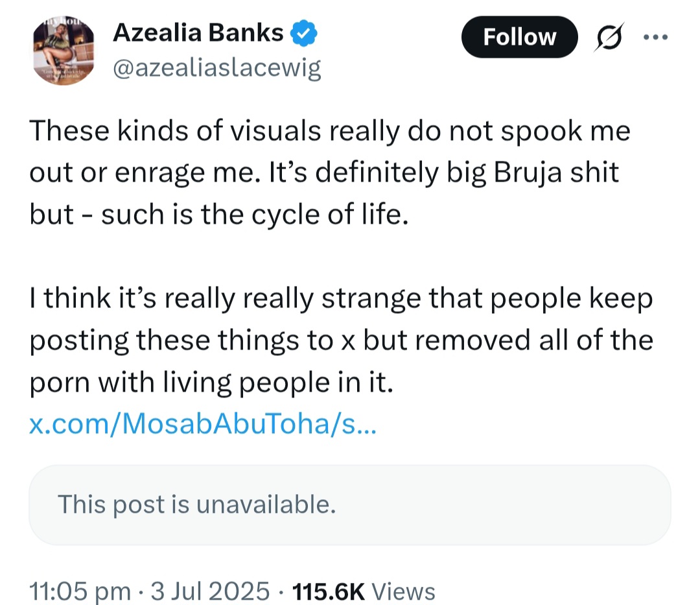The image size is (700, 605).
Task: Click the line starting "These kinds of visuals"
Action: (330, 132)
